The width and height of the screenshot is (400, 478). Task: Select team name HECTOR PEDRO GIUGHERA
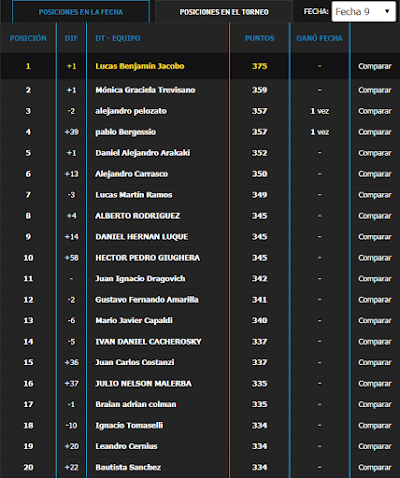coord(148,258)
